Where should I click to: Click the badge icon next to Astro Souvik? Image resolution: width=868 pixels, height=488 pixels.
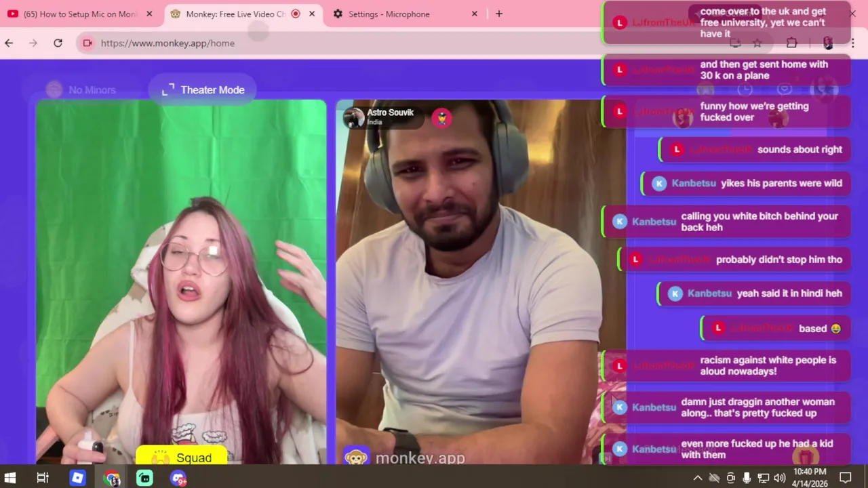pos(441,117)
